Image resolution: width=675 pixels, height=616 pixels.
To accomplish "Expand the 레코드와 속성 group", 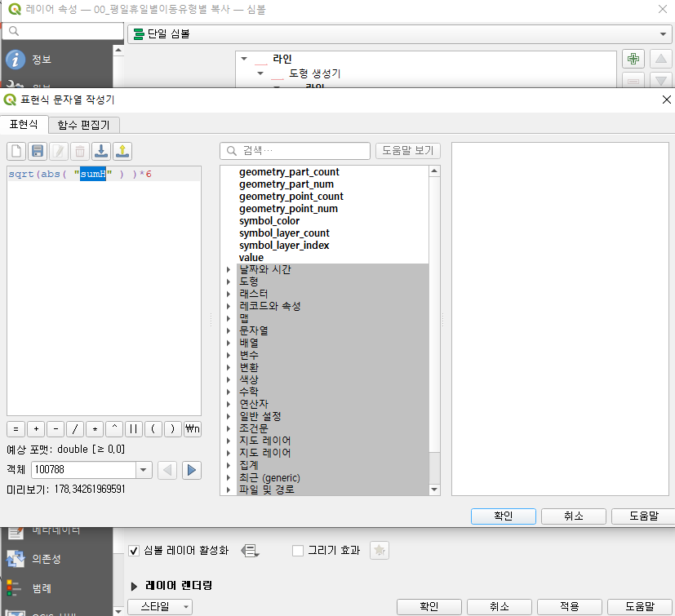I will coord(229,307).
